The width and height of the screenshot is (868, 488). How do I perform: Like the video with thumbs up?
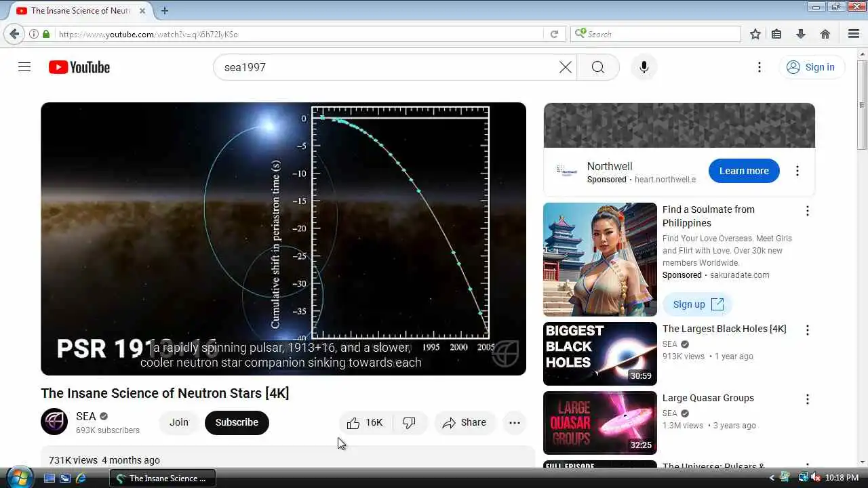[x=365, y=422]
